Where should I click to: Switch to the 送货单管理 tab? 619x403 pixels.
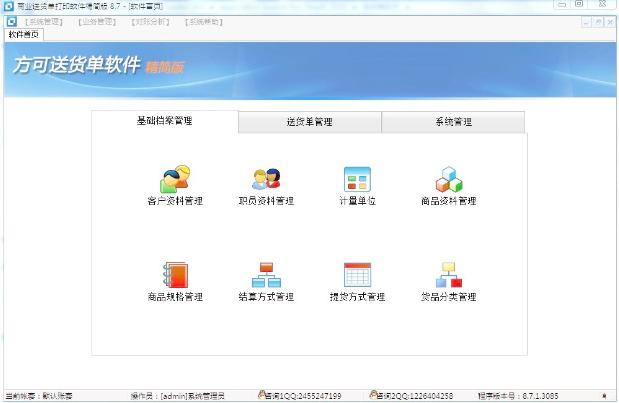(x=309, y=122)
